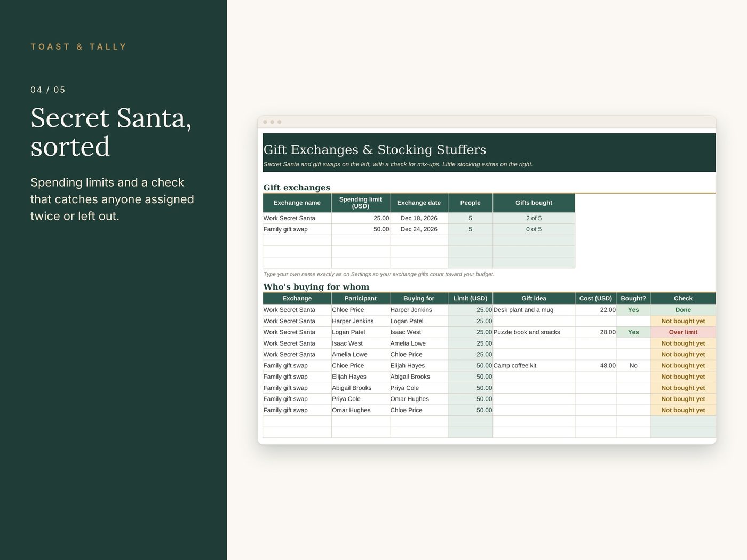Select the "28.00" cost cell
This screenshot has width=747, height=560.
[595, 332]
